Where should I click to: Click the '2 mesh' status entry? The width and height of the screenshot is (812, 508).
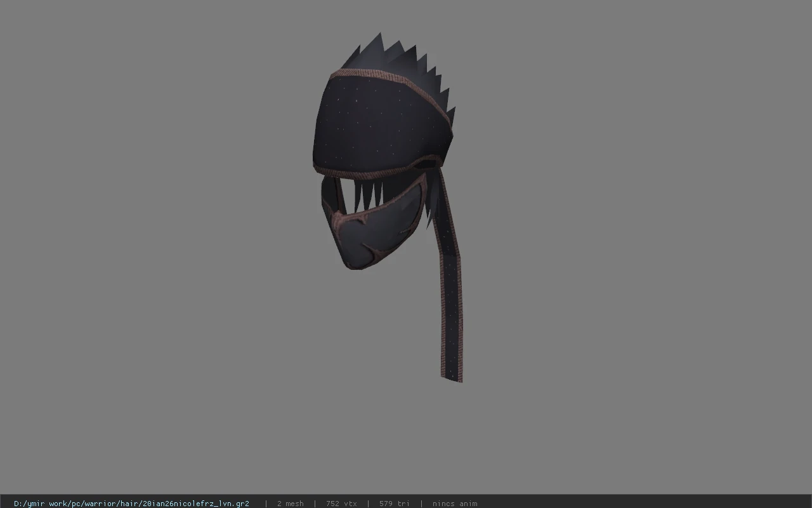[290, 504]
